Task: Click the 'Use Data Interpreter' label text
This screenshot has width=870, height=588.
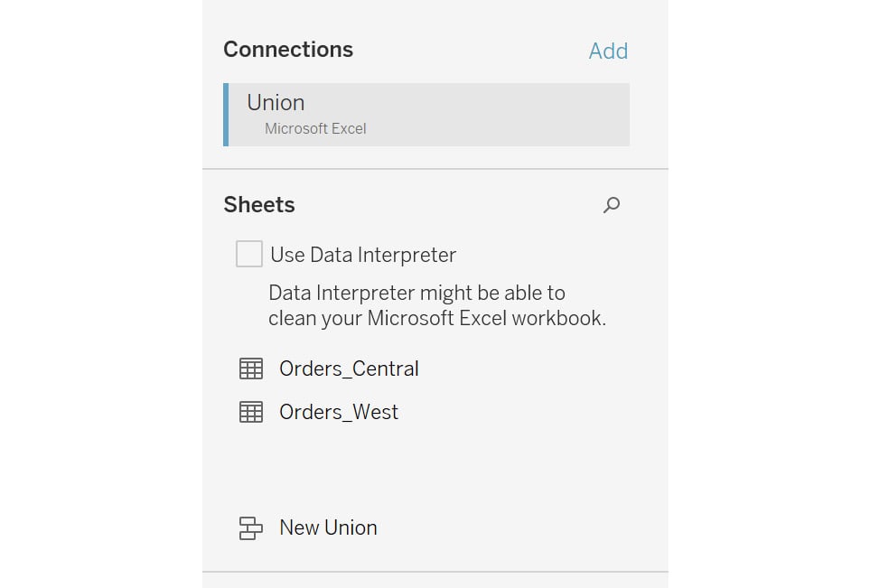Action: click(x=363, y=255)
